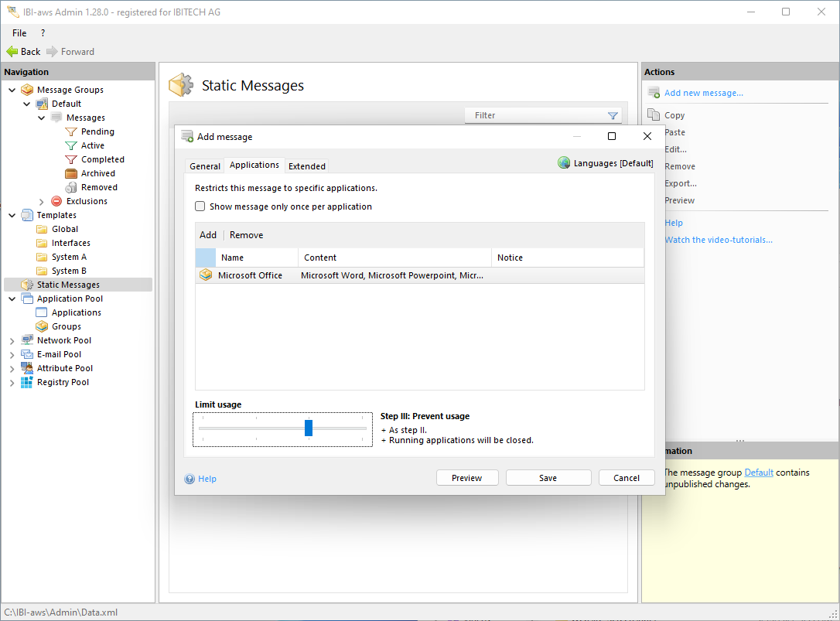Click the Exclusions red stop icon
This screenshot has width=840, height=621.
[56, 201]
